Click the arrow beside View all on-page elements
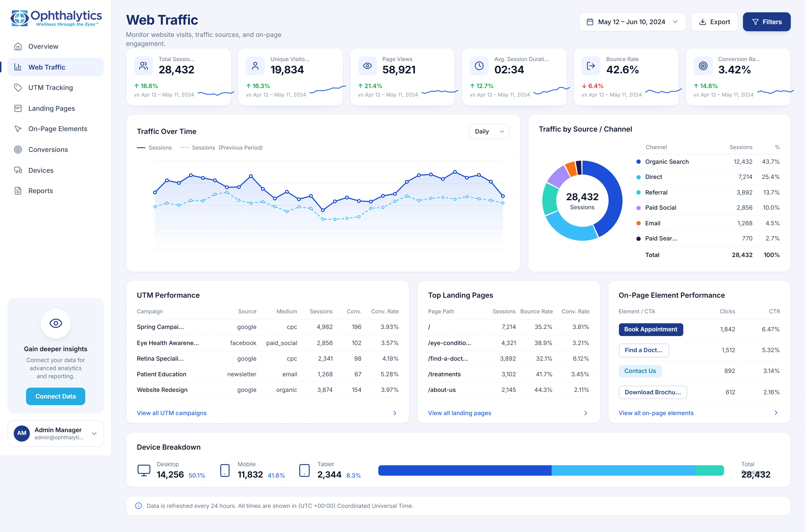This screenshot has height=532, width=805. coord(776,413)
